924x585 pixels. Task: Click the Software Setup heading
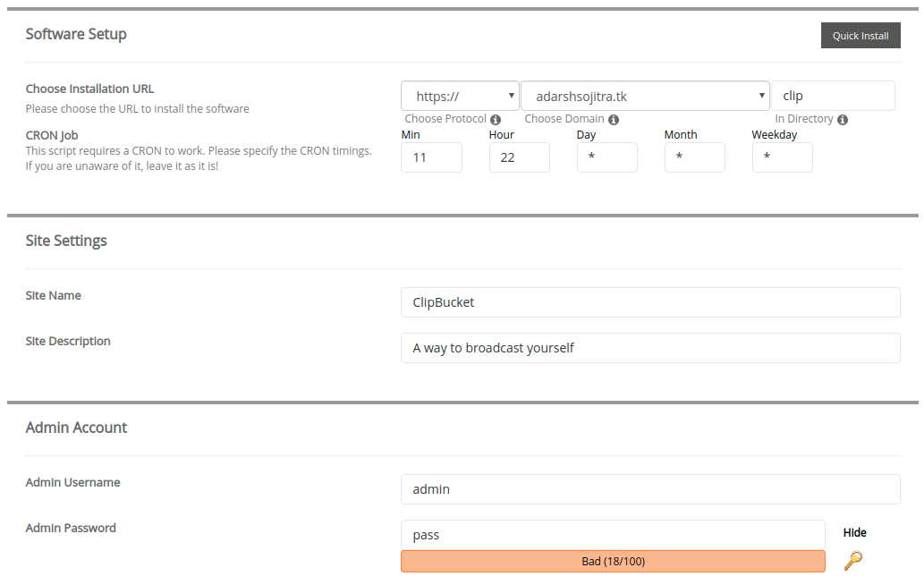point(76,34)
